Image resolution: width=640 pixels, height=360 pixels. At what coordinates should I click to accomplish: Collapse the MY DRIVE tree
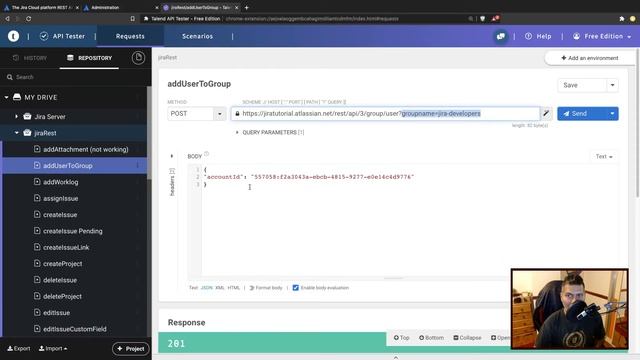pos(7,98)
